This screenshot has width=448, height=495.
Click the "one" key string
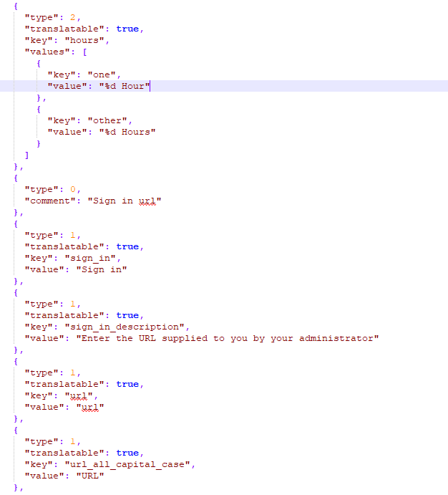coord(102,75)
